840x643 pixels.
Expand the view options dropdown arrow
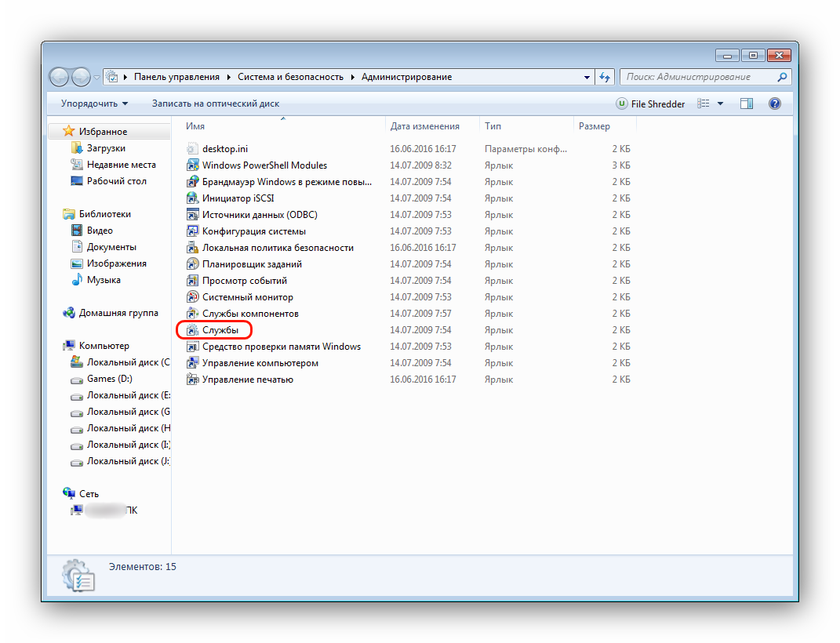[720, 104]
